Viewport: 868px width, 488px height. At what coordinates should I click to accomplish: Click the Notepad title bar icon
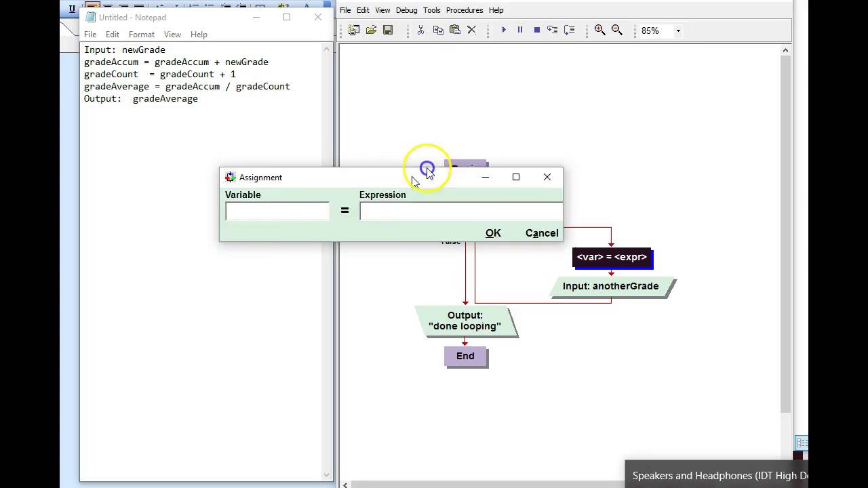click(90, 17)
